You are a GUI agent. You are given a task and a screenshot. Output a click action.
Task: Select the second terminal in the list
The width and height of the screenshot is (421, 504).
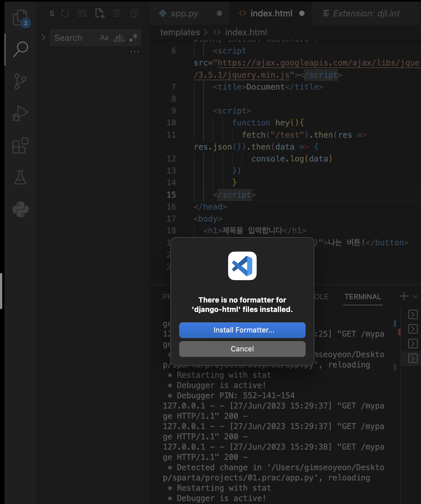[x=413, y=329]
